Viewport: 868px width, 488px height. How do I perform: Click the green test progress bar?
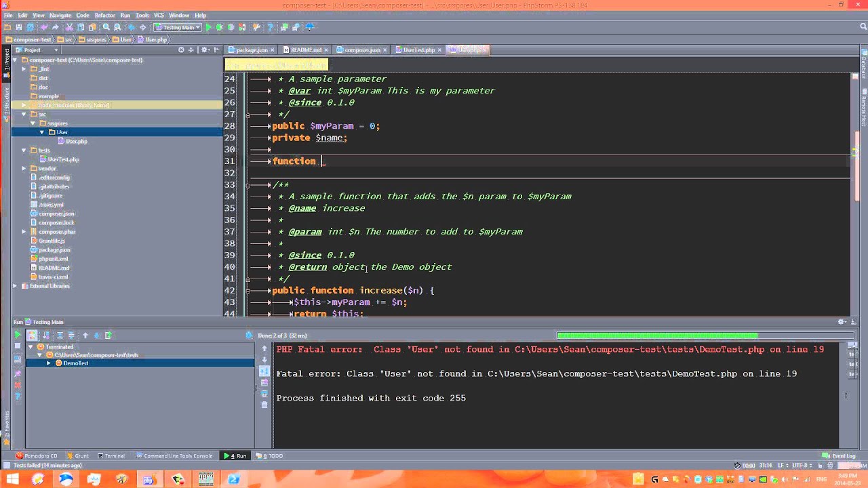coord(656,335)
